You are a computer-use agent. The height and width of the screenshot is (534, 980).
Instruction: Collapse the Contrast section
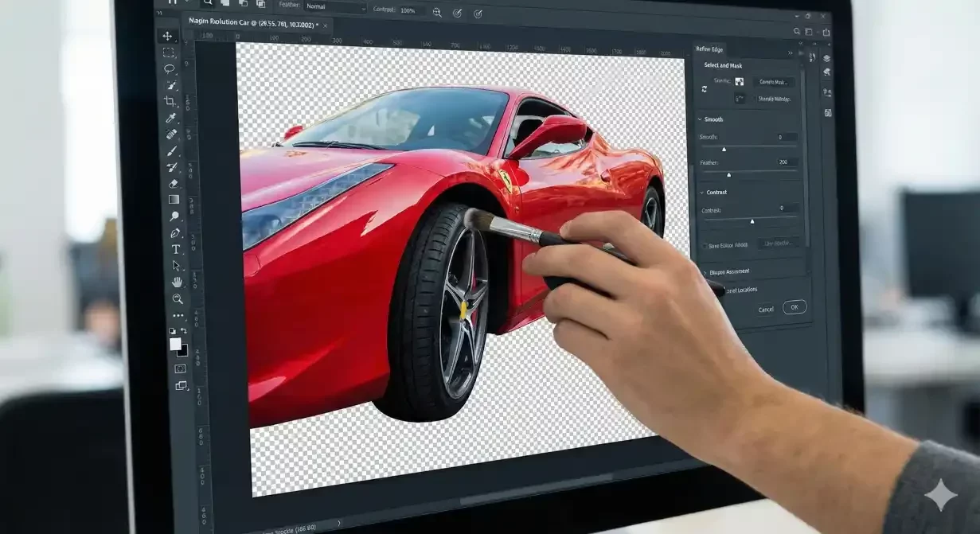pyautogui.click(x=700, y=193)
